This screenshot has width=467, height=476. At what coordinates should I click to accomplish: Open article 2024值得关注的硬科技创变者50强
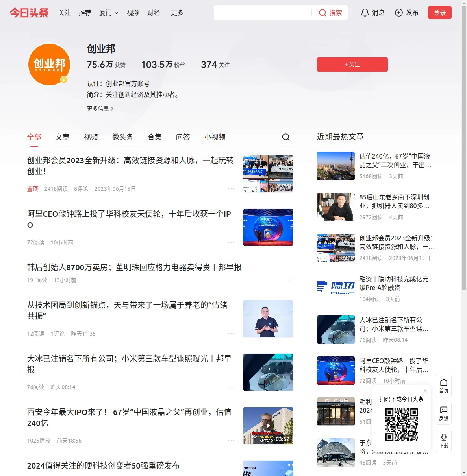[x=104, y=465]
